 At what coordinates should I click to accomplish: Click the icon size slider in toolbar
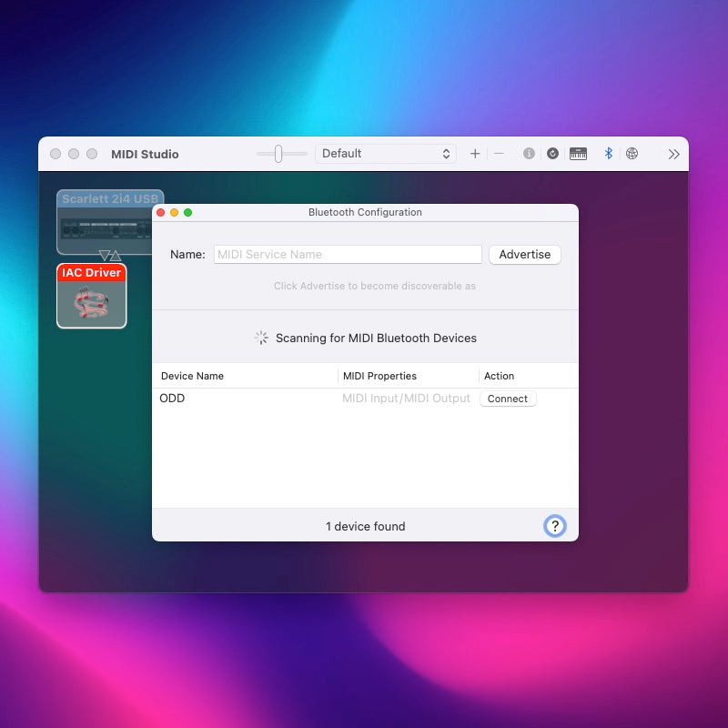coord(278,154)
